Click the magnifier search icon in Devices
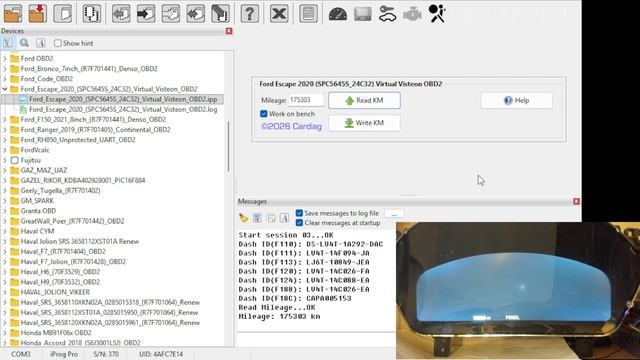The height and width of the screenshot is (360, 640). pyautogui.click(x=24, y=43)
